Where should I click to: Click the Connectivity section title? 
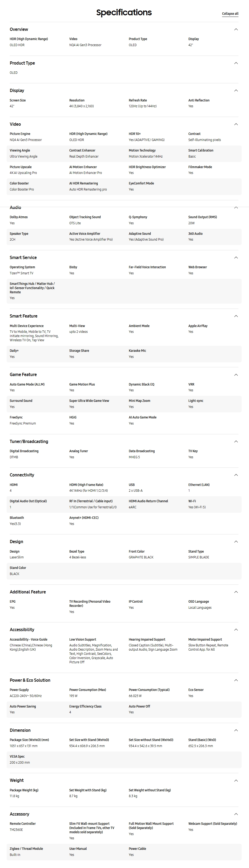click(22, 475)
